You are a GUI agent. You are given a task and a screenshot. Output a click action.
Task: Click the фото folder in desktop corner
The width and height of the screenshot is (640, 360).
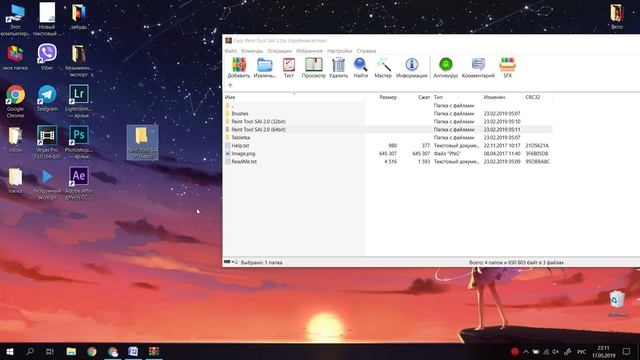click(x=617, y=16)
